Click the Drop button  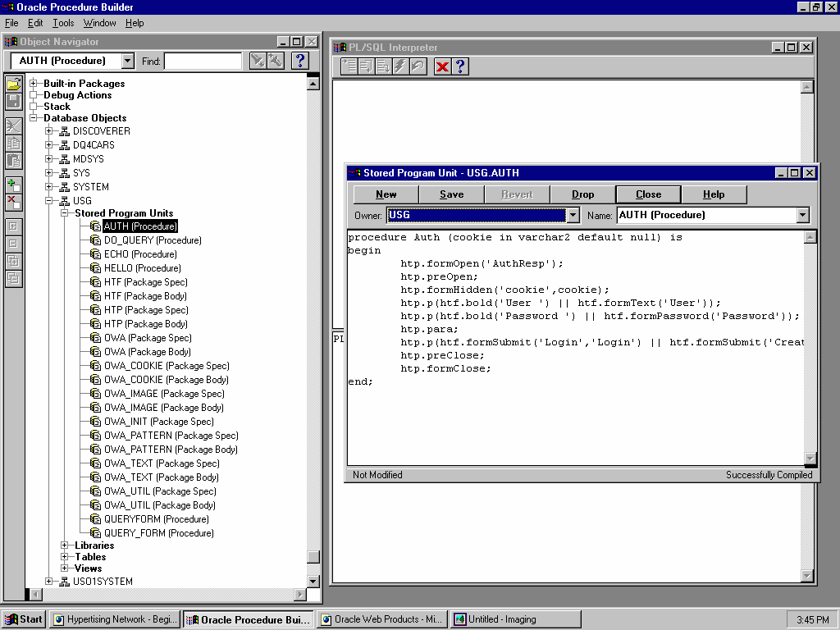(583, 194)
